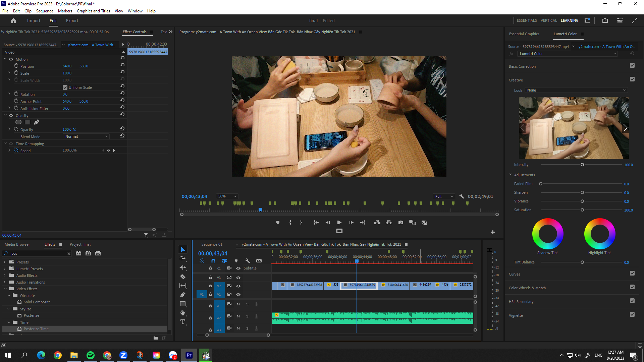The width and height of the screenshot is (644, 362).
Task: Uncheck the Uniform Scale checkbox
Action: point(65,87)
